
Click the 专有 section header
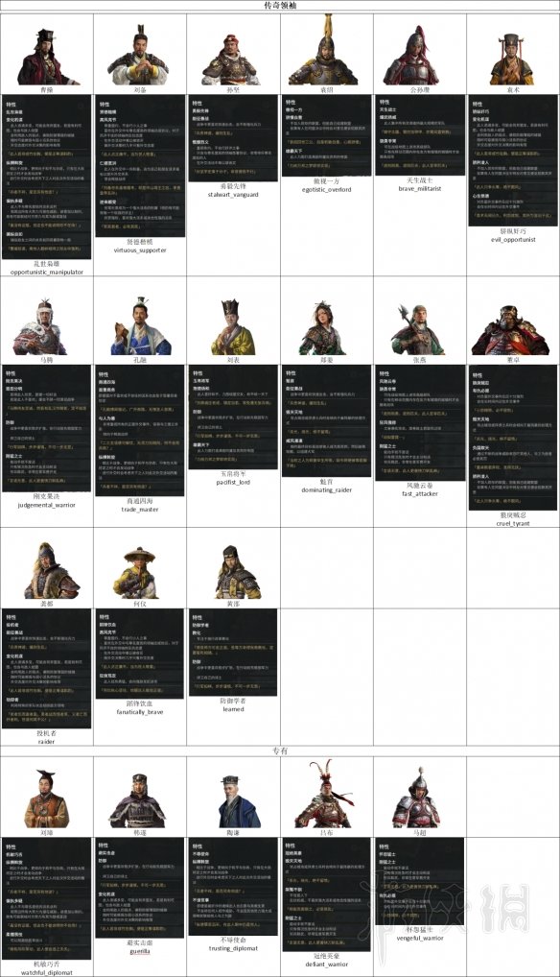(280, 751)
